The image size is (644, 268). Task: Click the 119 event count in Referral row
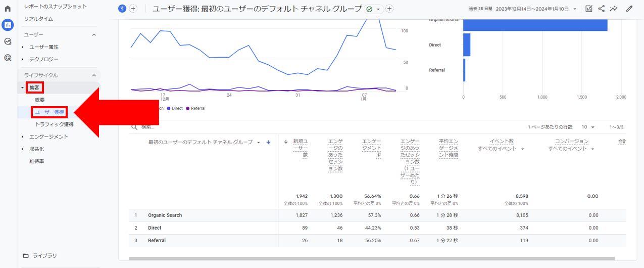(x=524, y=240)
